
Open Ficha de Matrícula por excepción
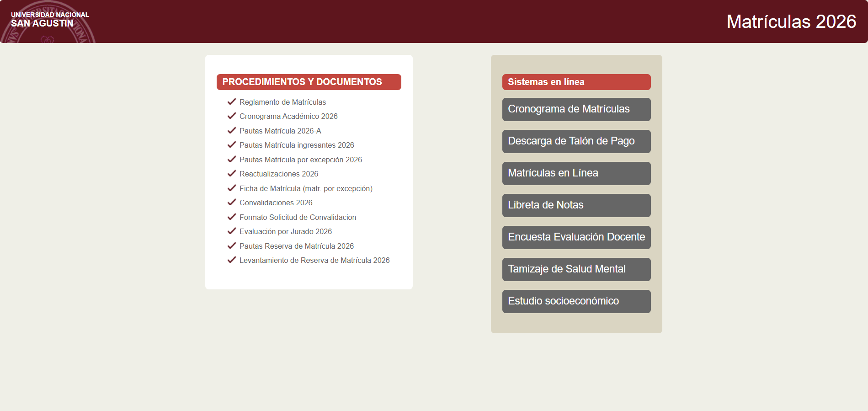[x=306, y=188]
